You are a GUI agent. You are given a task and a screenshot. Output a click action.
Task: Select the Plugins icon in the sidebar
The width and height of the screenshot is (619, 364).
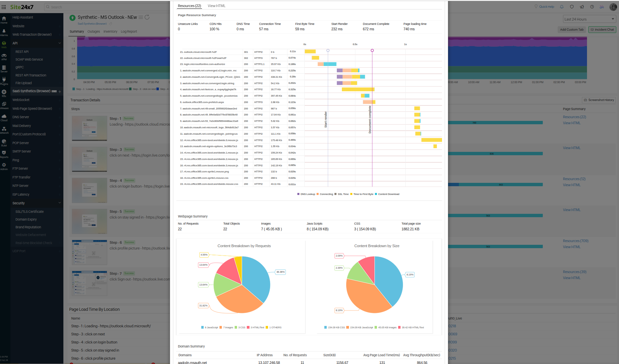(x=4, y=80)
